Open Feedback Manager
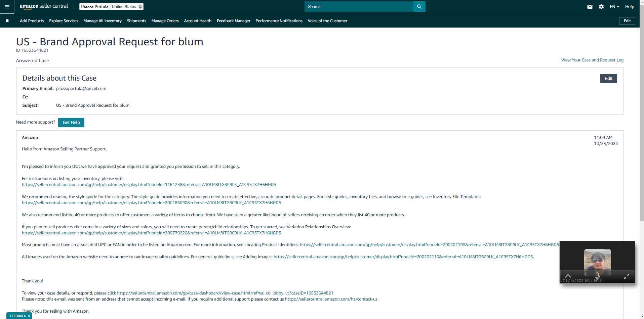This screenshot has width=644, height=319. coord(234,21)
